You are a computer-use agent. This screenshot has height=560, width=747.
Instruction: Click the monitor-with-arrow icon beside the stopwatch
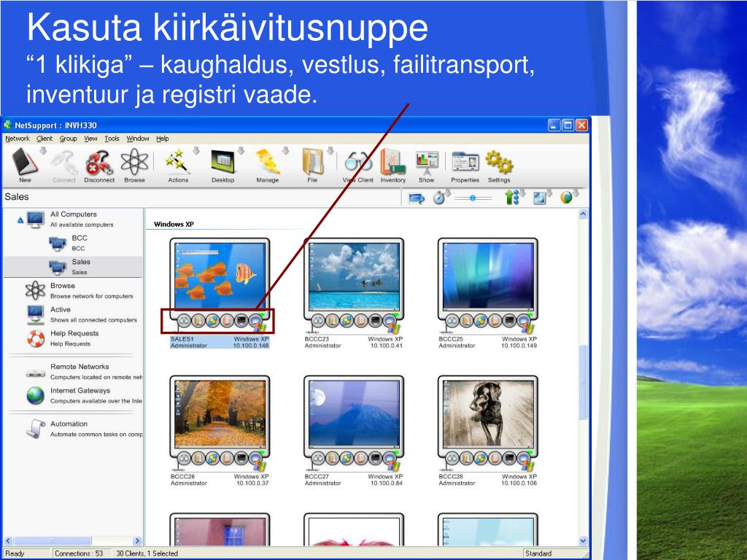click(x=417, y=198)
